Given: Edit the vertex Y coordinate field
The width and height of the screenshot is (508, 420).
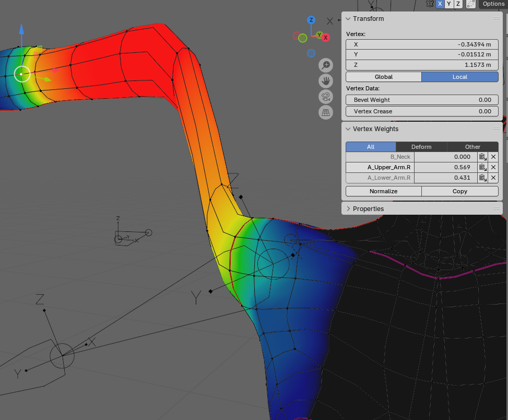Looking at the screenshot, I should (x=422, y=54).
